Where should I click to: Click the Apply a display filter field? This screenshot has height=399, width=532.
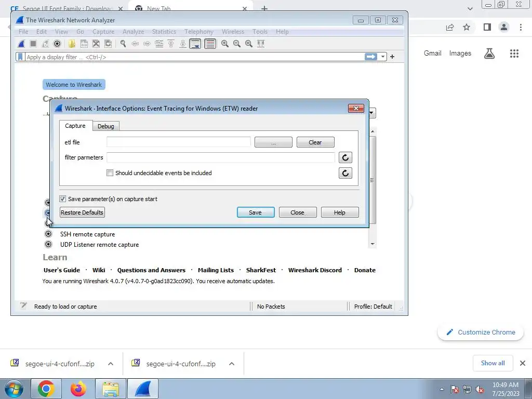tap(194, 57)
